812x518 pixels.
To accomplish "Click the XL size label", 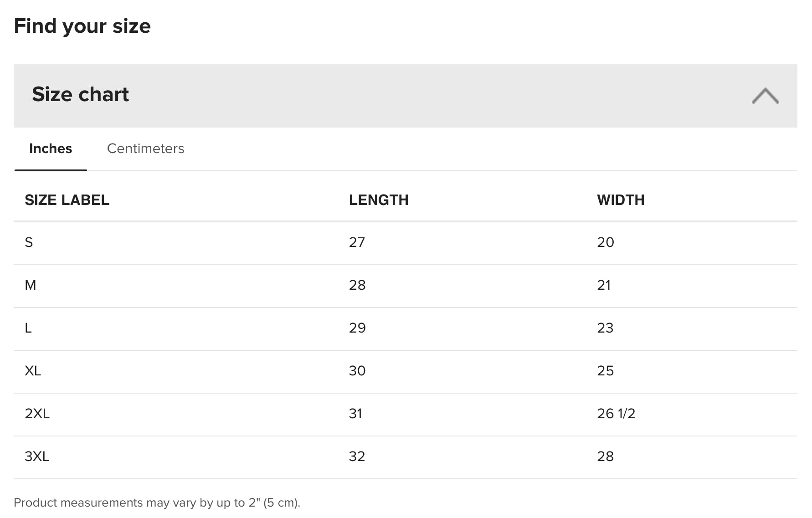I will (33, 371).
